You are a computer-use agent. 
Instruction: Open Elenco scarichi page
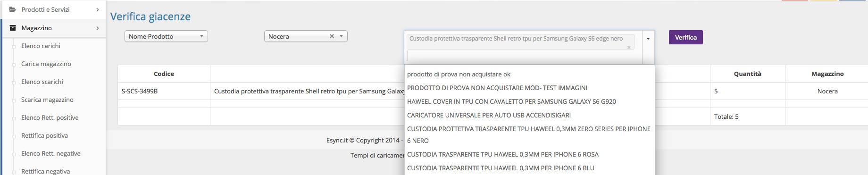pos(42,82)
